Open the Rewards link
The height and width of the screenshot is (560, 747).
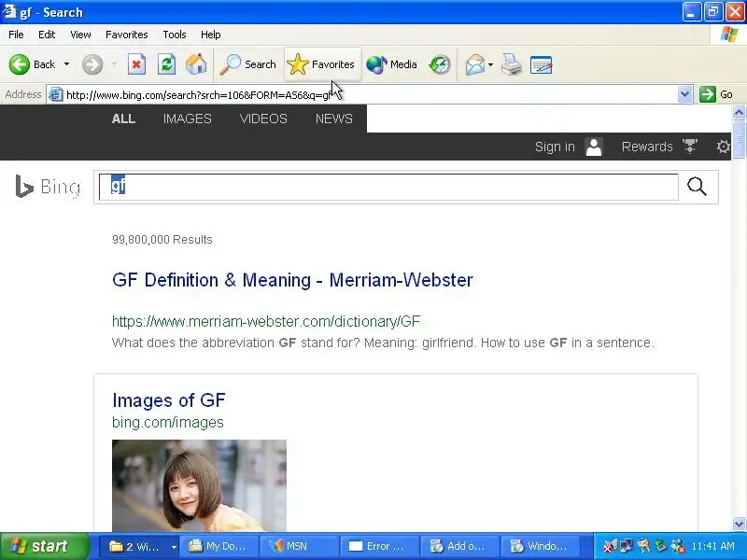click(x=647, y=147)
